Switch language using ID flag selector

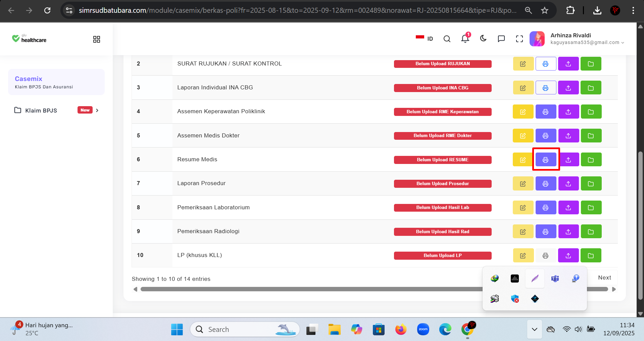click(424, 39)
